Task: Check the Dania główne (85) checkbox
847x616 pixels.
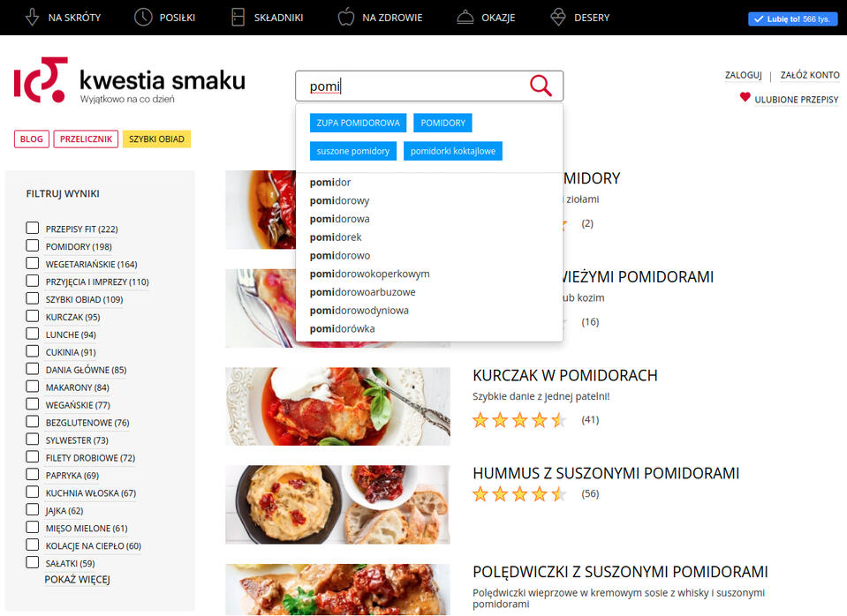Action: (x=33, y=369)
